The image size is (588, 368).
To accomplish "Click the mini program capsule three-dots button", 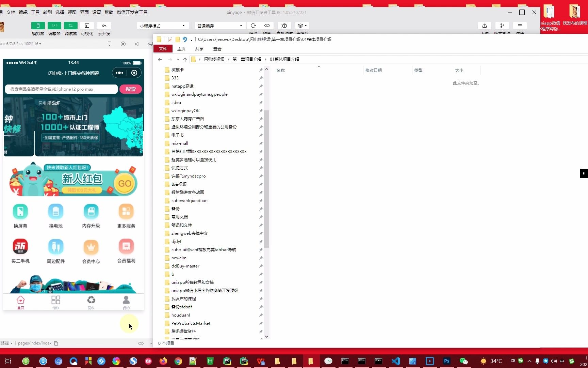I will [119, 73].
